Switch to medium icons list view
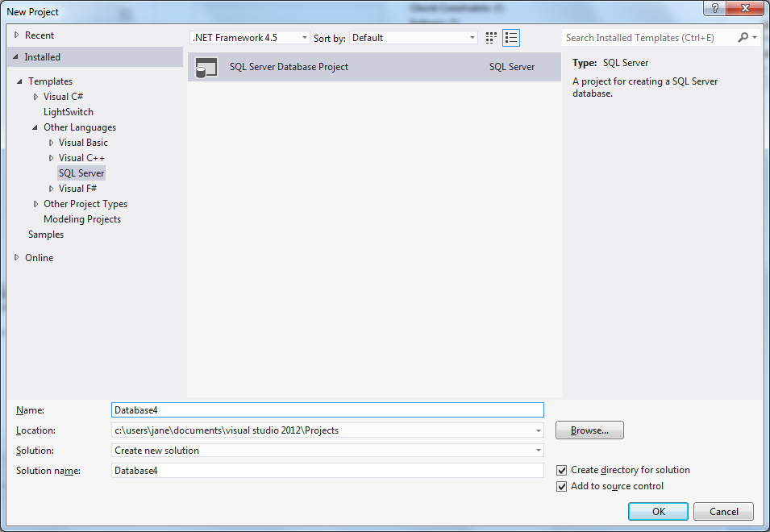 (x=510, y=38)
